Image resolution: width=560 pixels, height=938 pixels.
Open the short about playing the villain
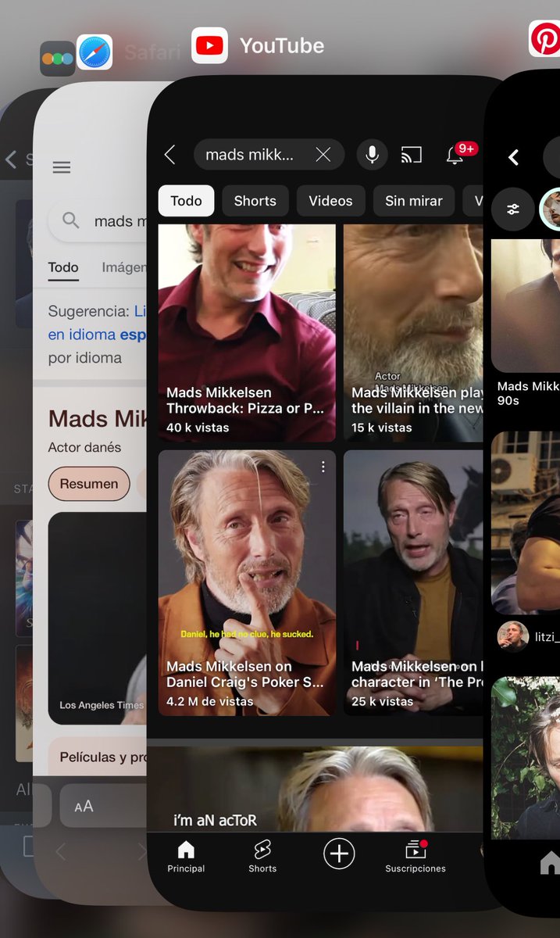[414, 333]
